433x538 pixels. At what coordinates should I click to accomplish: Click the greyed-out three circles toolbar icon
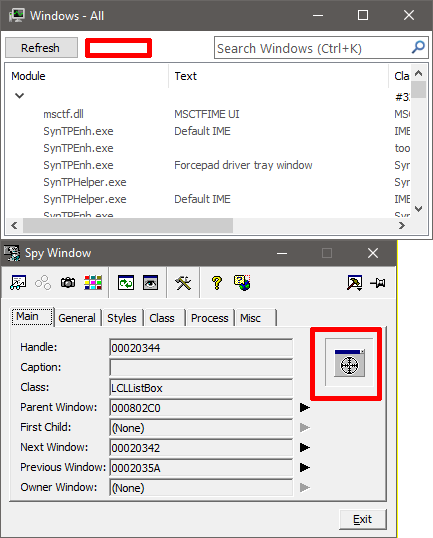point(43,283)
